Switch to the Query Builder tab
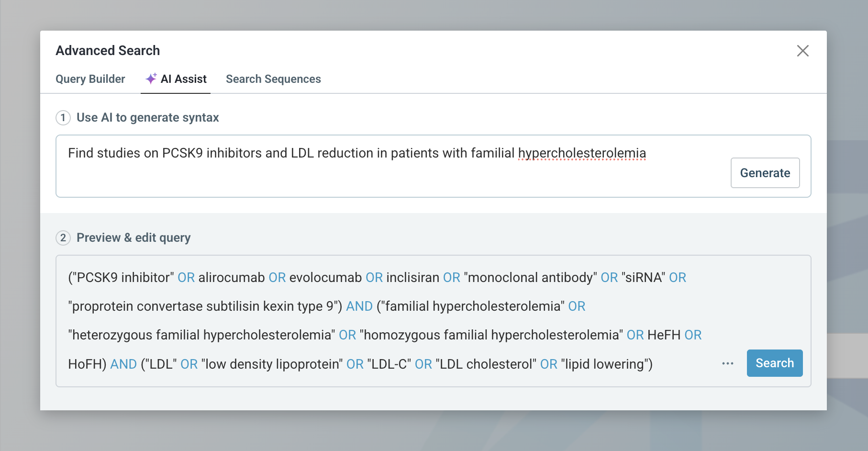This screenshot has height=451, width=868. 90,79
